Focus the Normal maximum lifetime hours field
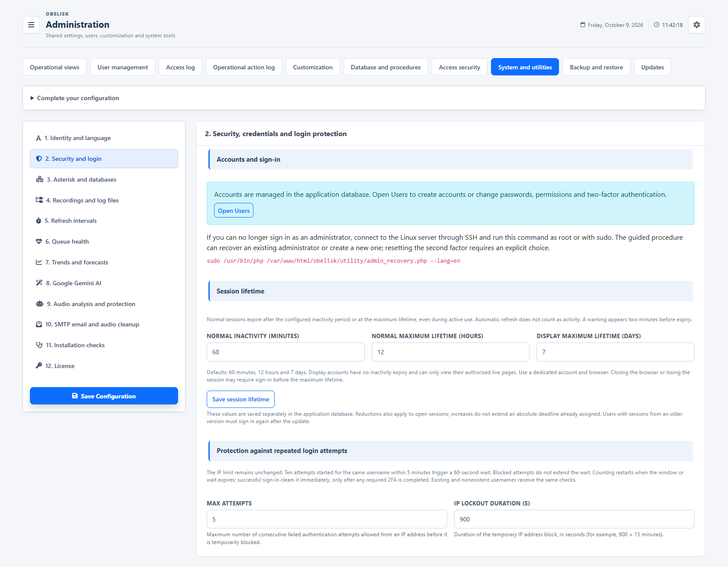Image resolution: width=728 pixels, height=567 pixels. click(451, 352)
